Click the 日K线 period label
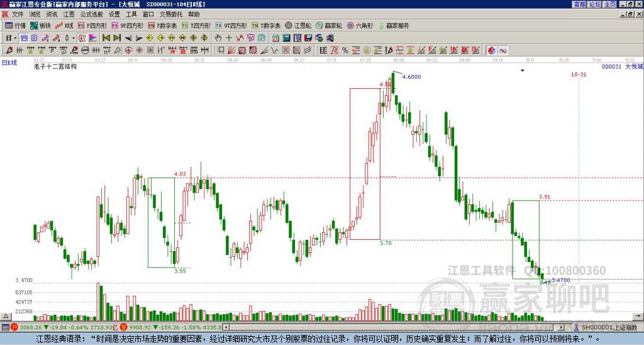 pyautogui.click(x=9, y=63)
